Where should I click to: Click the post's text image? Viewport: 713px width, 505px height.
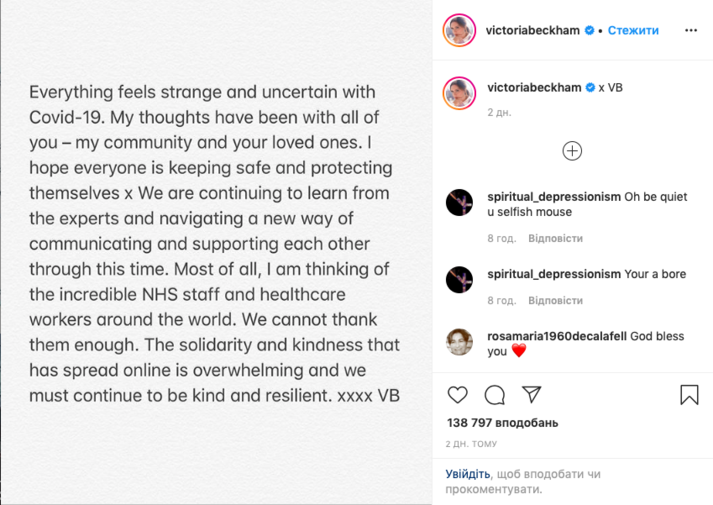[215, 252]
